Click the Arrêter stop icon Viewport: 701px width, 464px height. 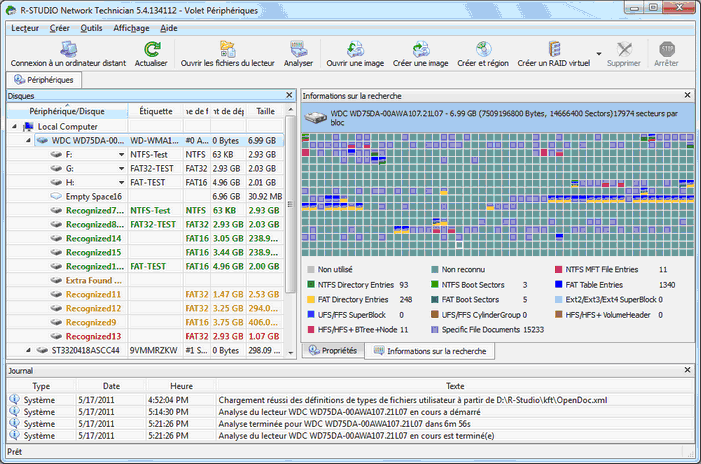pos(667,50)
